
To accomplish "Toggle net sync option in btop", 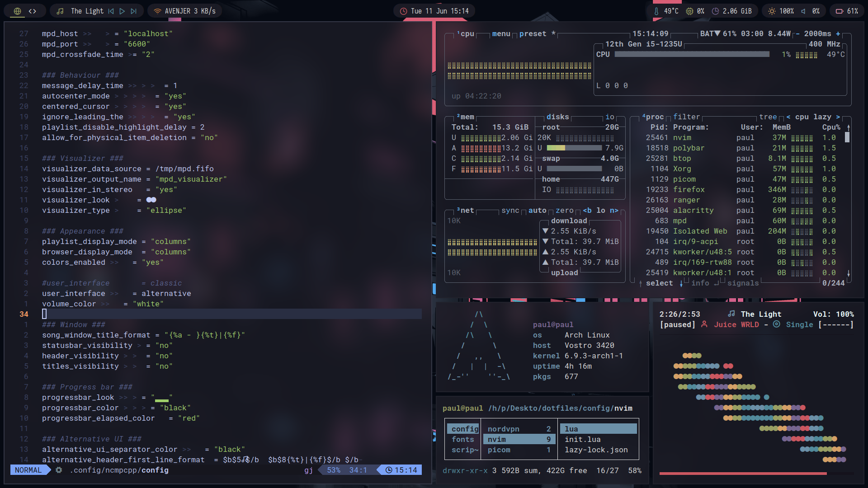I will 510,210.
